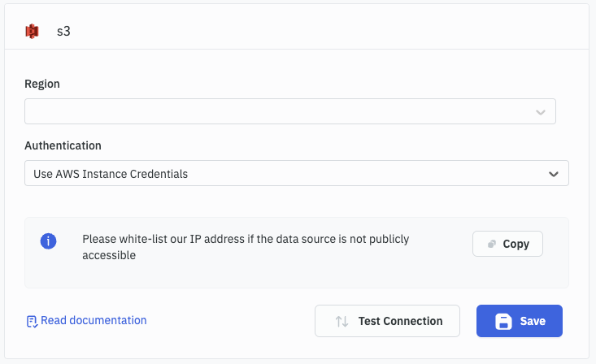Expand the Region dropdown using its chevron
The image size is (596, 364).
click(x=541, y=112)
